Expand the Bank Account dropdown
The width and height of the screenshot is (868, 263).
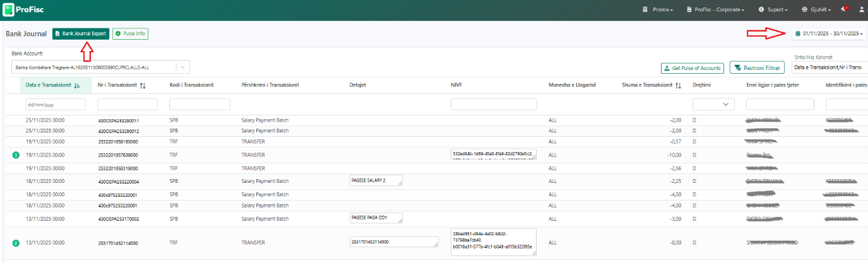182,67
